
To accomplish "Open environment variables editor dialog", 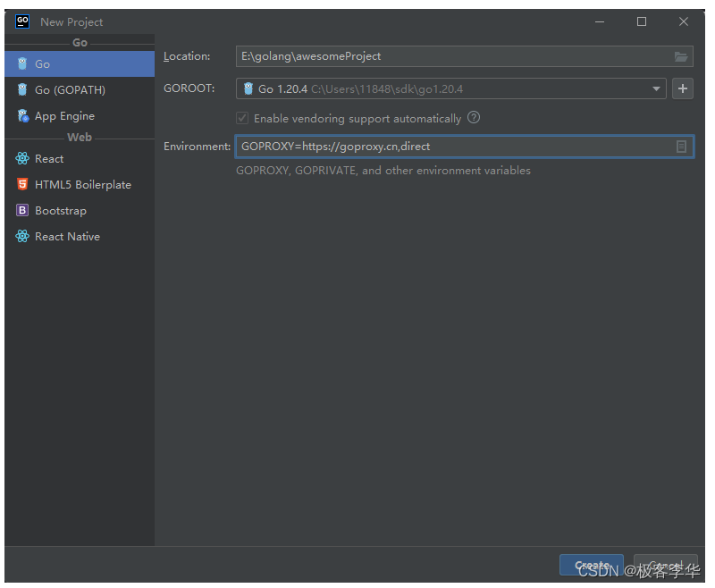I will pos(681,147).
